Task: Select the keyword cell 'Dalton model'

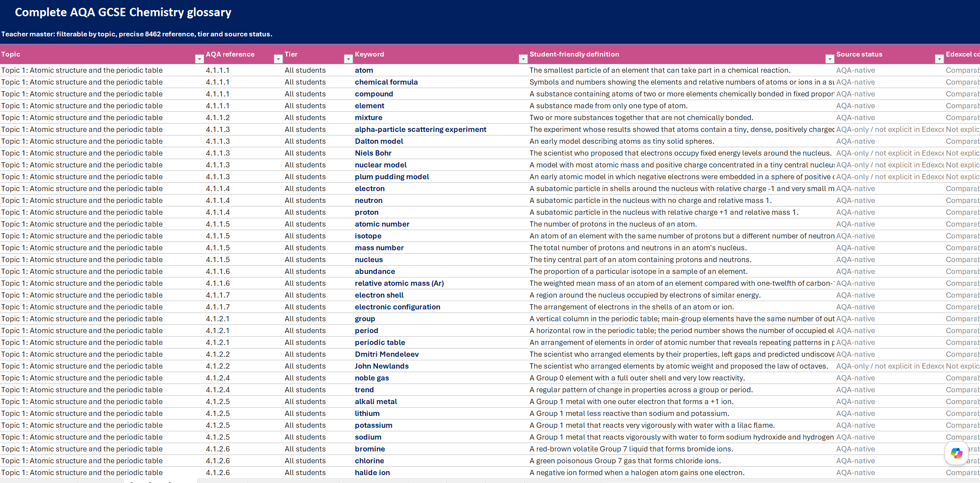Action: point(440,141)
